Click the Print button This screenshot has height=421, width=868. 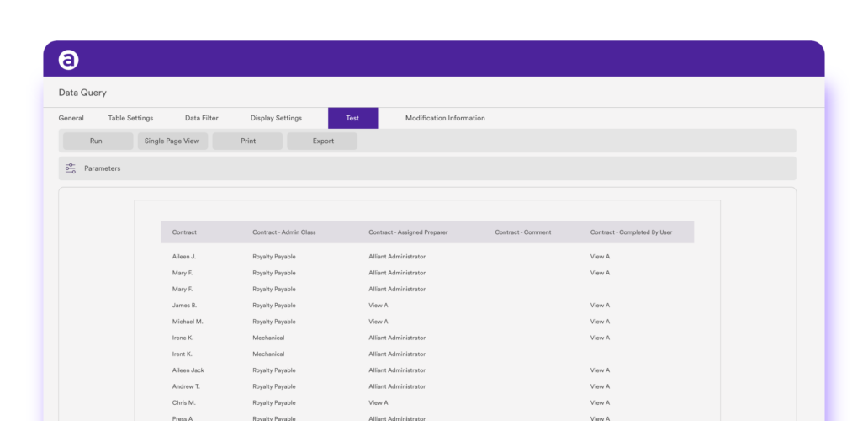click(247, 141)
